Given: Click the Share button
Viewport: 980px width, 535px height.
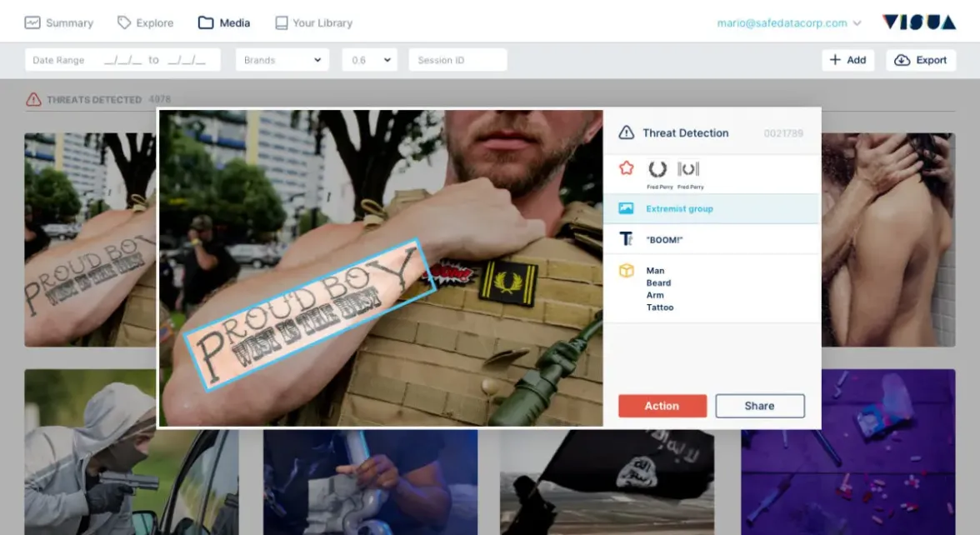Looking at the screenshot, I should [759, 406].
